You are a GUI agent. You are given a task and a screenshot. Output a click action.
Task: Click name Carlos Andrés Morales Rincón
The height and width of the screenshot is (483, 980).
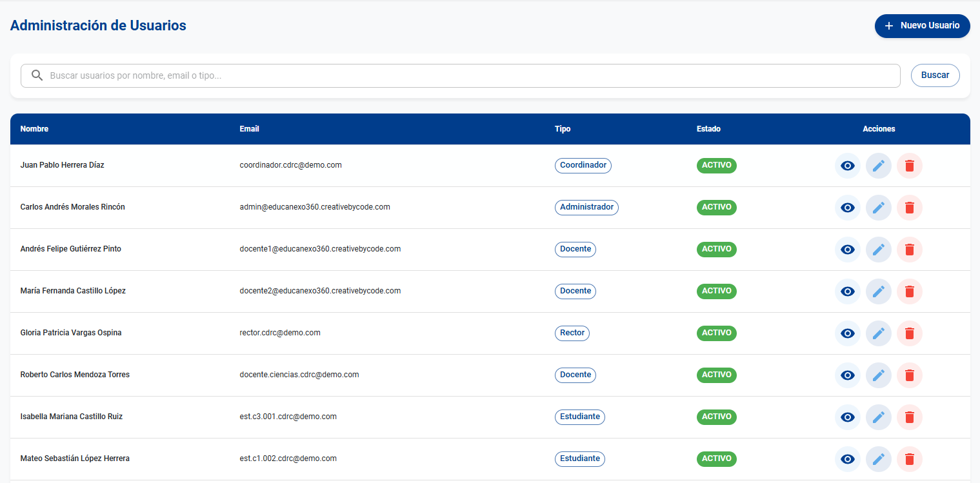click(x=73, y=207)
